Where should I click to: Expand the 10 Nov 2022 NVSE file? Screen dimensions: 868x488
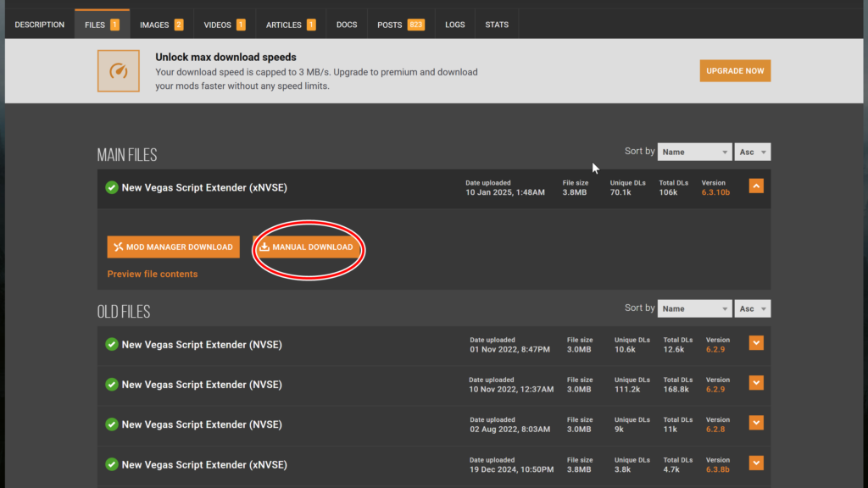tap(756, 383)
